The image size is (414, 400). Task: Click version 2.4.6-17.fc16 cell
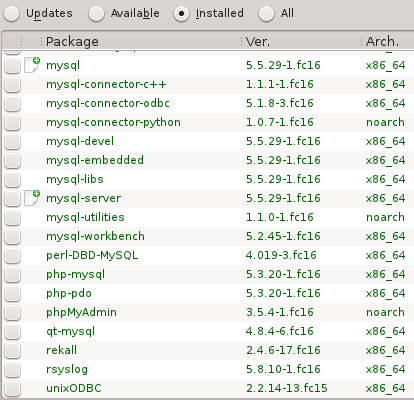point(283,350)
